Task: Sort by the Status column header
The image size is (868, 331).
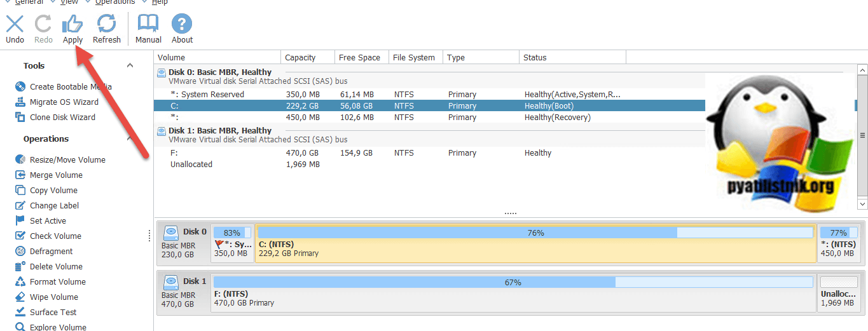Action: (573, 57)
